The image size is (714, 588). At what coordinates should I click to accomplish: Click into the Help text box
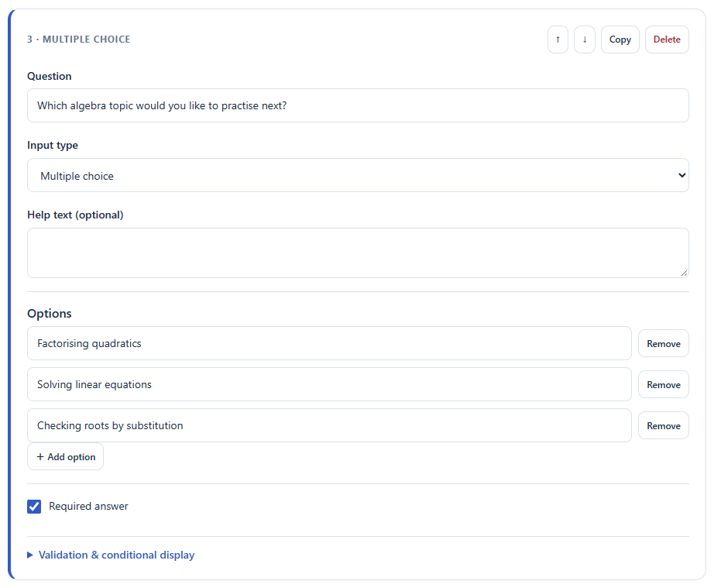tap(358, 253)
